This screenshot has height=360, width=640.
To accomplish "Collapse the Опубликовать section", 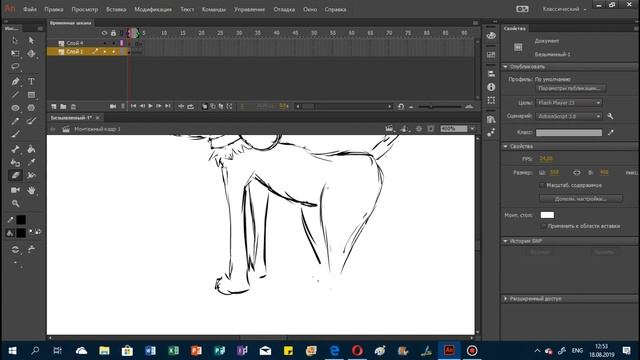I will click(x=505, y=67).
